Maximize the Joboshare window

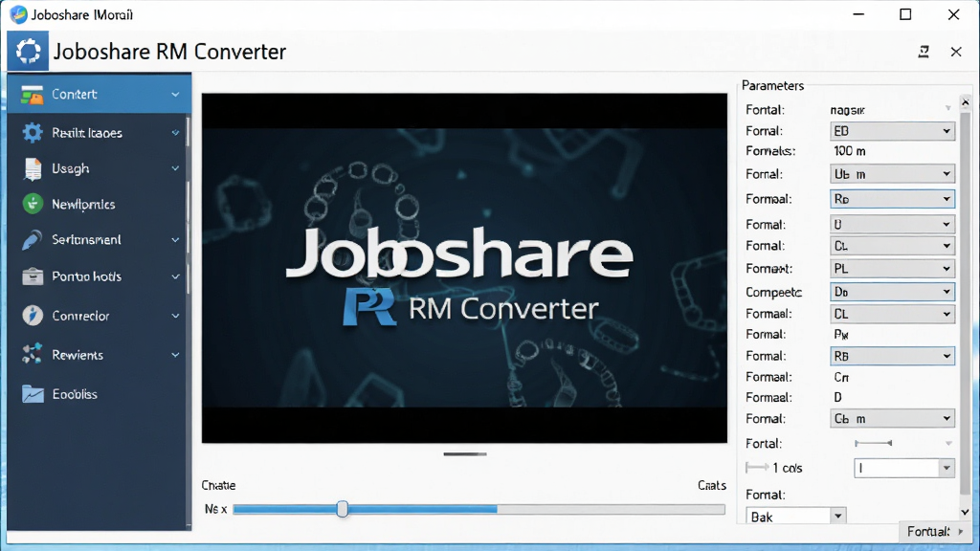point(905,14)
